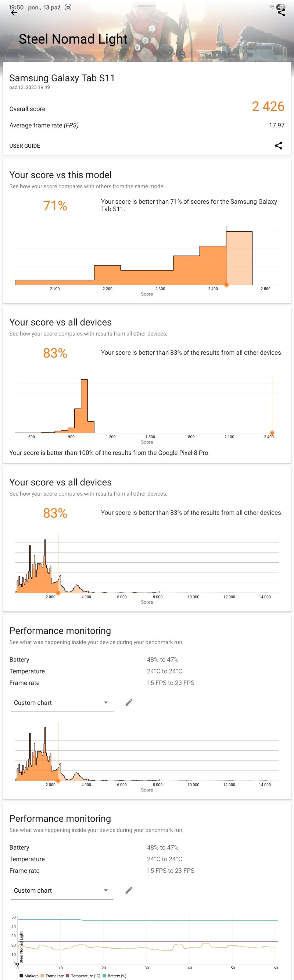Click the dropdown arrow of the last Custom chart
Screen dimensions: 294x980
105,891
